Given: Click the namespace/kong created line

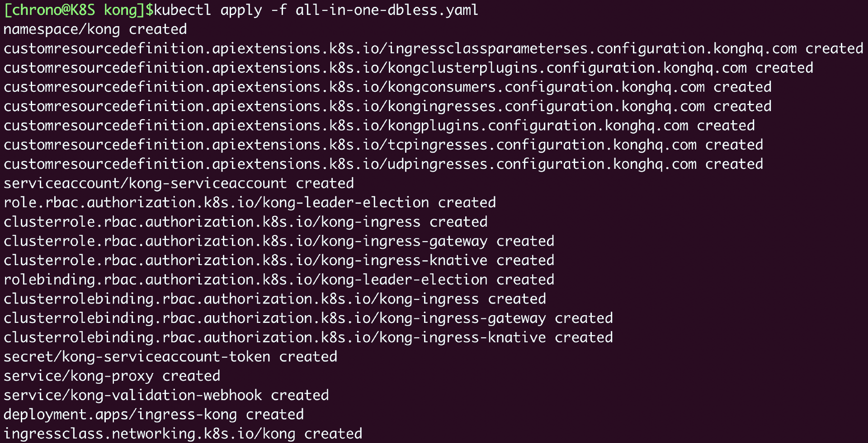Looking at the screenshot, I should point(95,29).
